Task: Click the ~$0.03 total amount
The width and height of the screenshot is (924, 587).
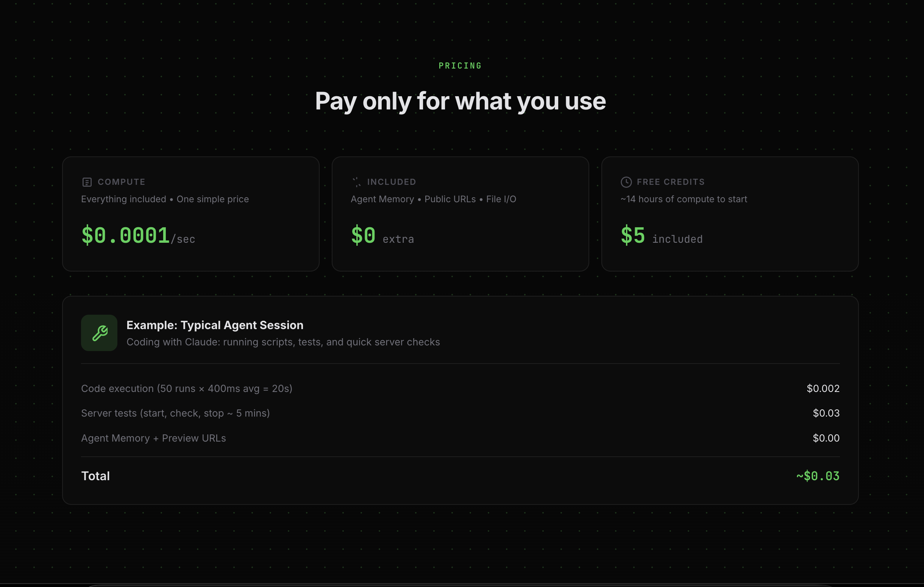Action: tap(818, 476)
